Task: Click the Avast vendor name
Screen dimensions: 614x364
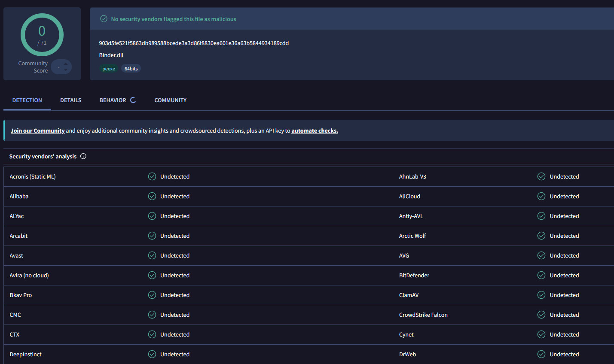Action: (16, 255)
